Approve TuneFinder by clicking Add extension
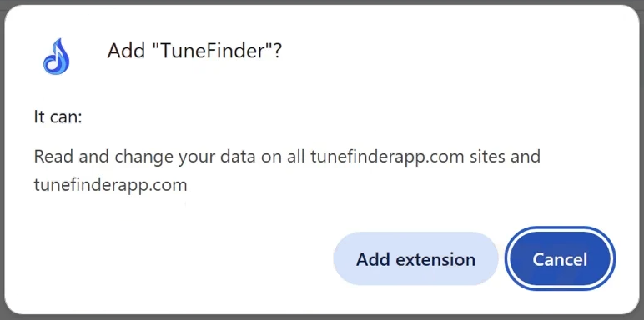 415,259
